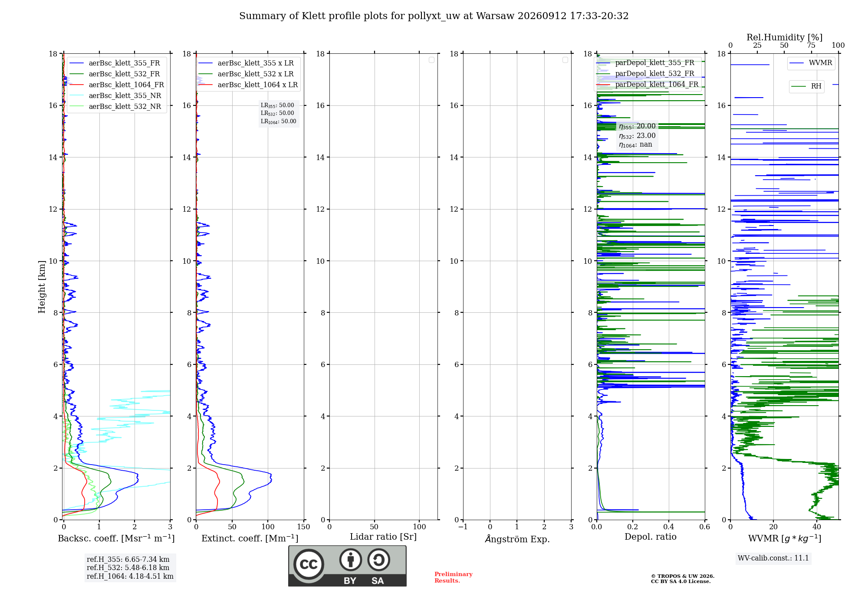The image size is (868, 590).
Task: Click the Rel.Humidity [%] top axis label
Action: tap(784, 37)
